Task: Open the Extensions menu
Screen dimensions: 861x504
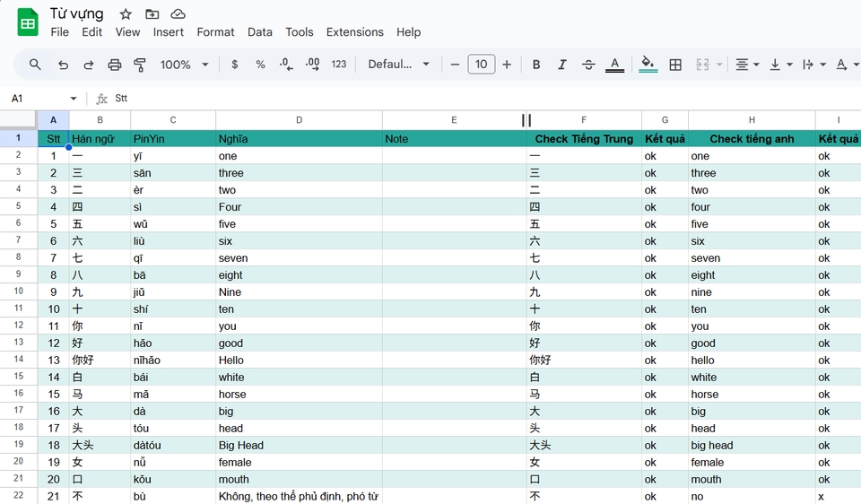Action: click(354, 32)
